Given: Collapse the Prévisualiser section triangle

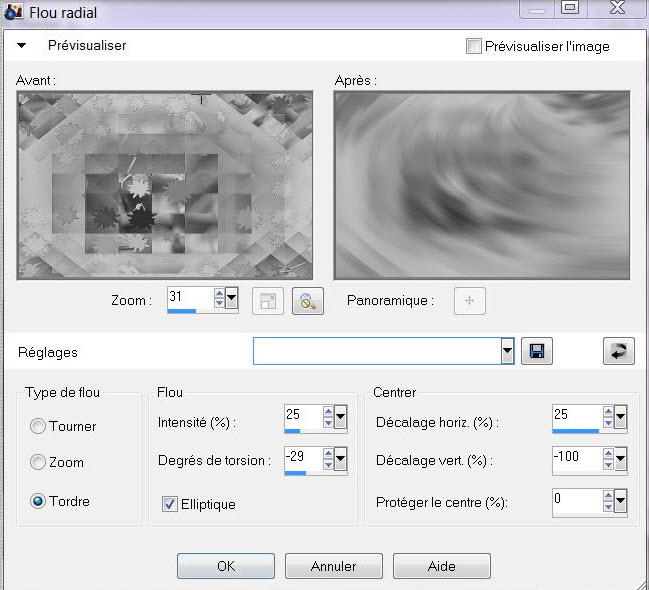Looking at the screenshot, I should [x=22, y=45].
